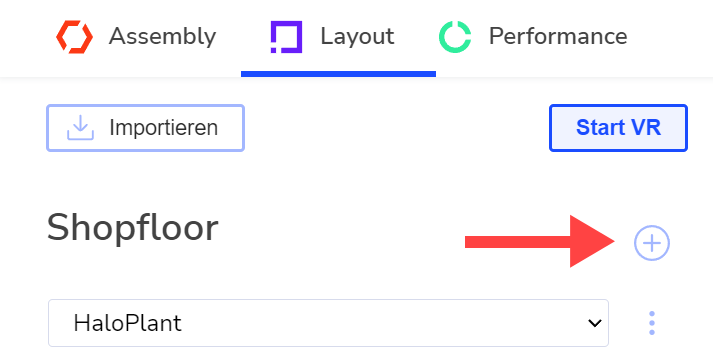
Task: Launch VR with the Start VR button
Action: click(x=618, y=128)
